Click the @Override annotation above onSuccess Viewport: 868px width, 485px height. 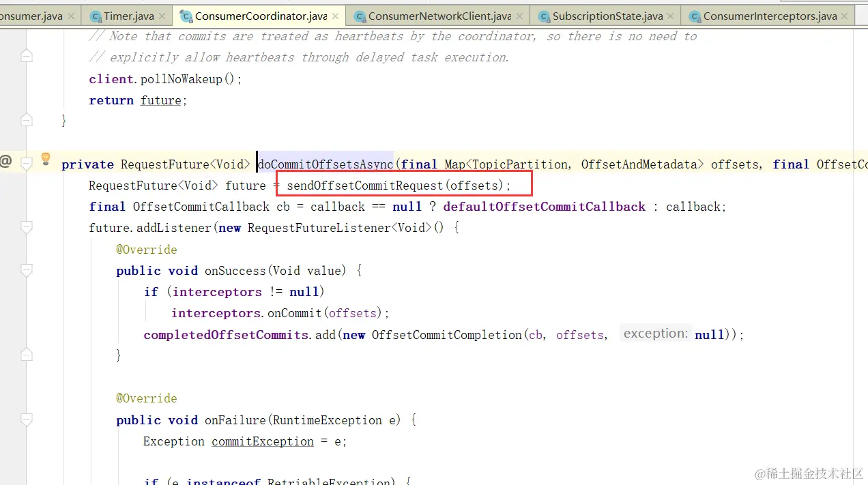tap(147, 250)
